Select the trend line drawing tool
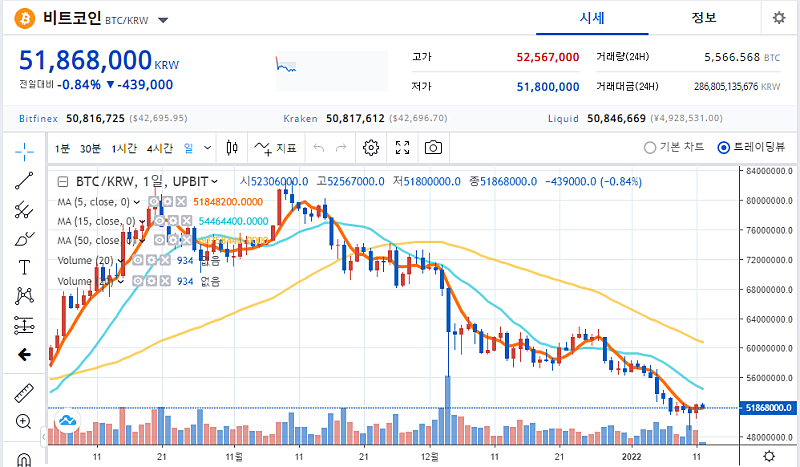Image resolution: width=800 pixels, height=467 pixels. tap(24, 181)
